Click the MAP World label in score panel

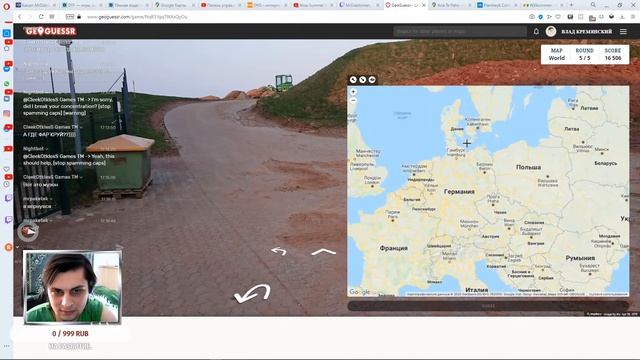pyautogui.click(x=557, y=54)
